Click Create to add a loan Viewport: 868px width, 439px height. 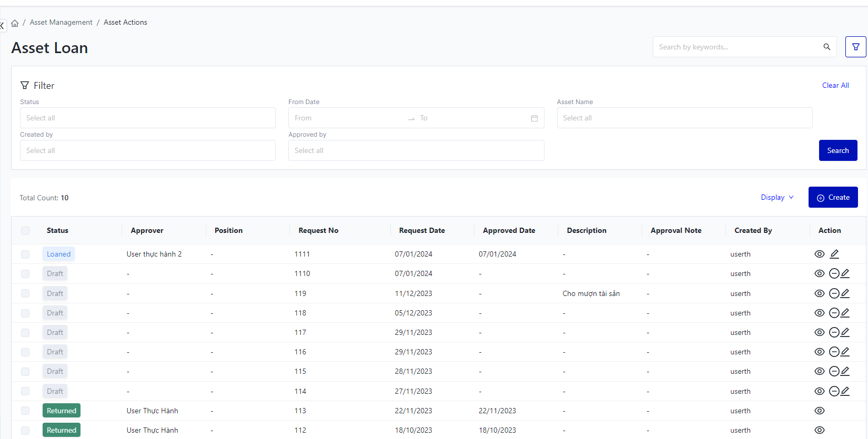(x=833, y=197)
